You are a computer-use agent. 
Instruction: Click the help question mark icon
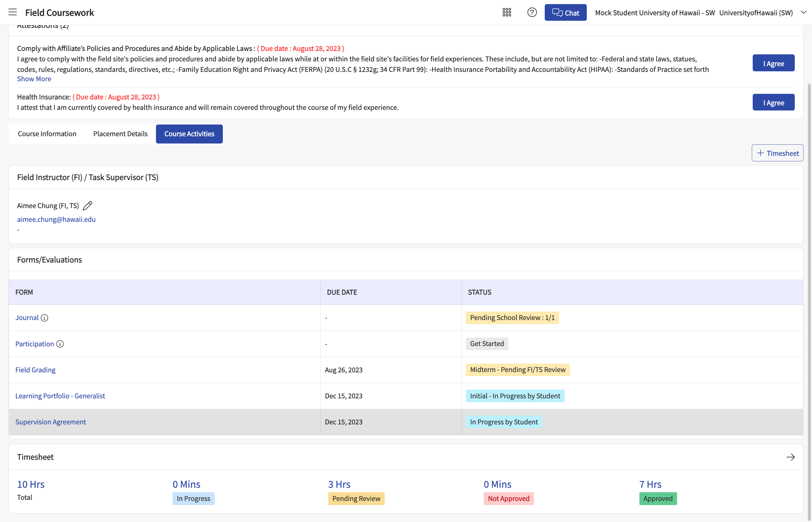pyautogui.click(x=532, y=13)
